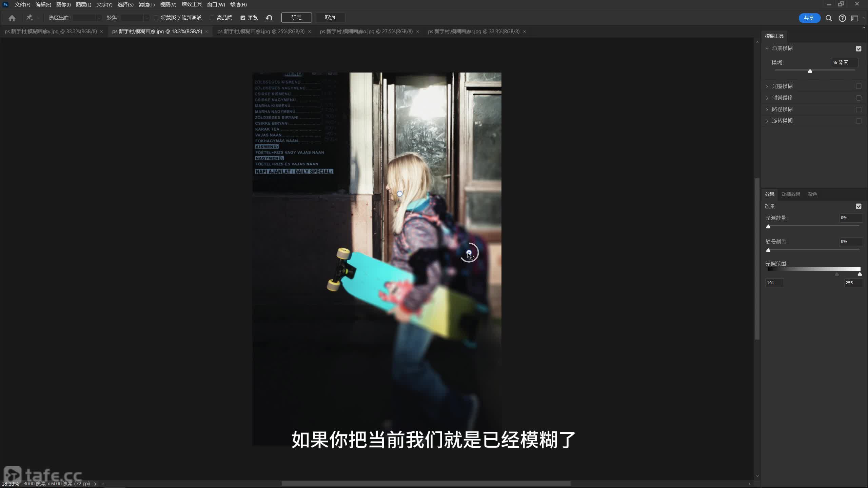Select the blur pin on girl's hair
The width and height of the screenshot is (868, 488).
400,194
